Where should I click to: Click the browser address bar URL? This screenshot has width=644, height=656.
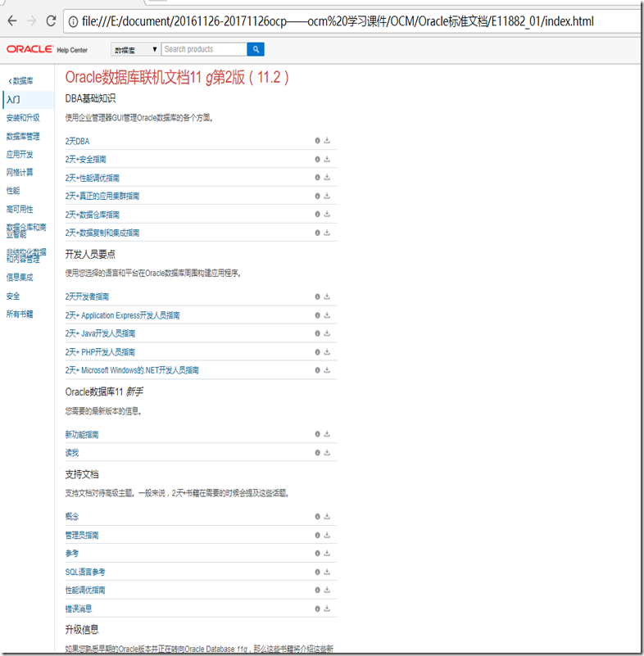click(338, 21)
